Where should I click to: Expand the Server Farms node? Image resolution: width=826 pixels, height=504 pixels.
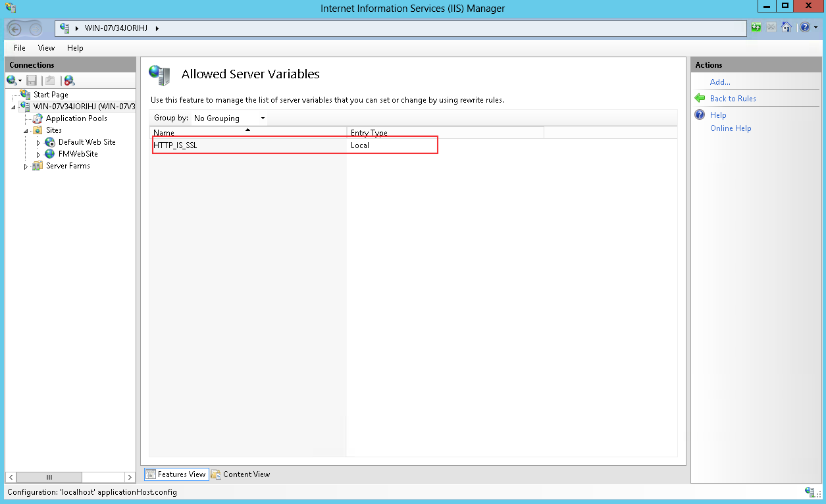point(26,166)
